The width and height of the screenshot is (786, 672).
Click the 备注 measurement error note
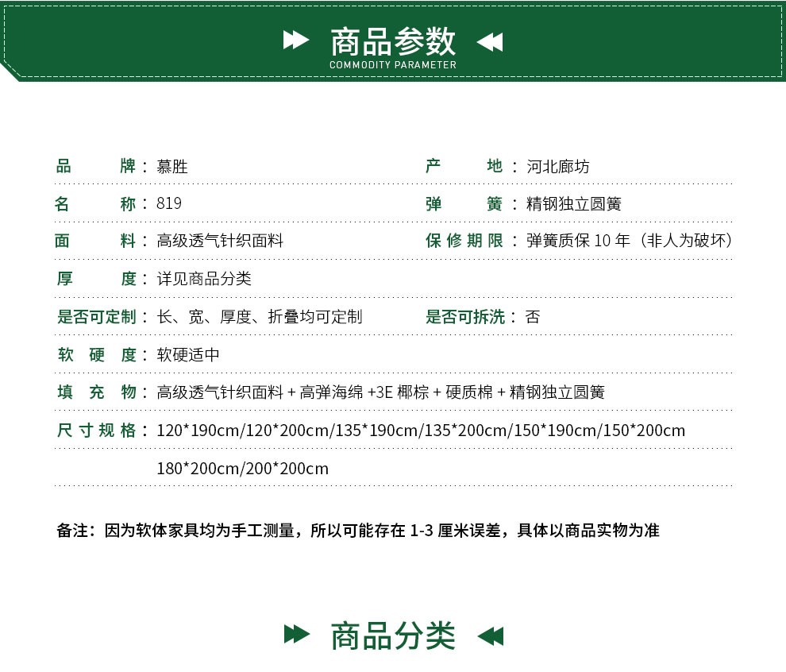(x=358, y=531)
